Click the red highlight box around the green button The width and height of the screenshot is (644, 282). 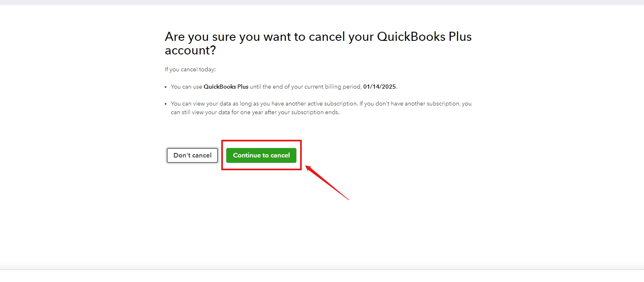click(261, 141)
